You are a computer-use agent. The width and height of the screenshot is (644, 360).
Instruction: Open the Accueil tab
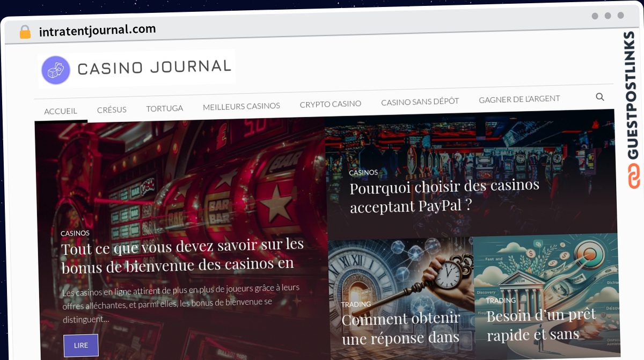tap(61, 111)
